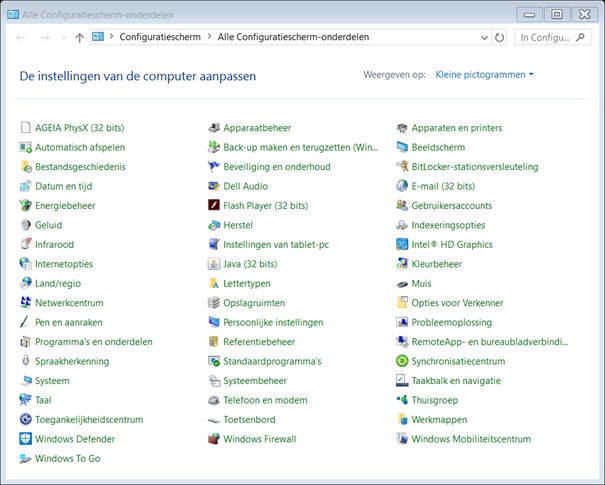Click Taakbalk en navigatie

click(456, 380)
